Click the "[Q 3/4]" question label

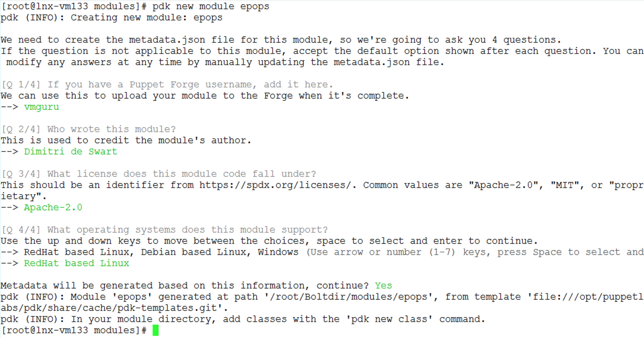coord(21,174)
